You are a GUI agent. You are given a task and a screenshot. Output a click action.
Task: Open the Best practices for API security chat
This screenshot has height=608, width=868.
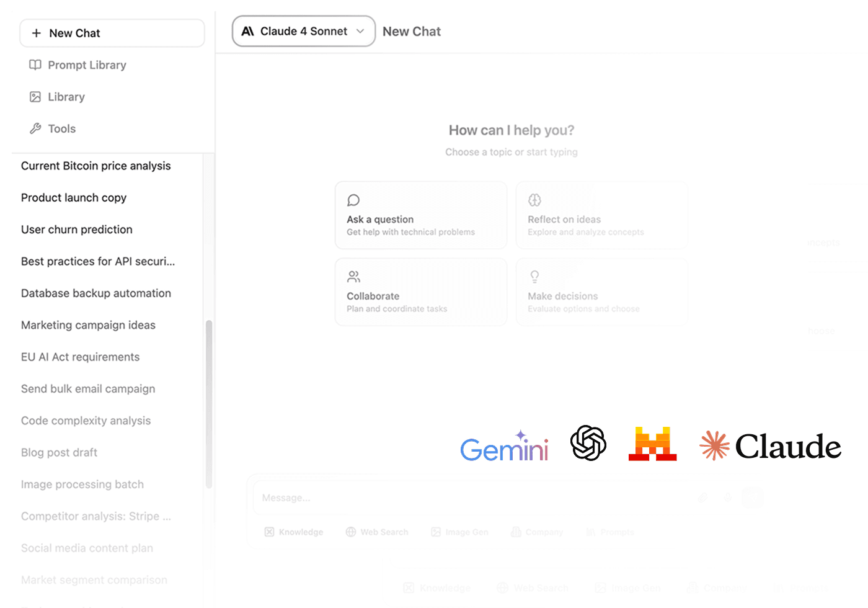pos(98,261)
